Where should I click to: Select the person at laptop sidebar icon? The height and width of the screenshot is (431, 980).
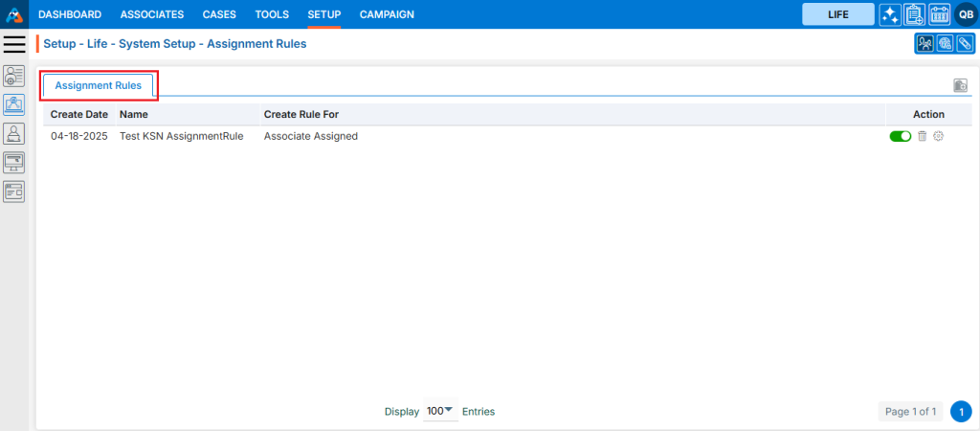pyautogui.click(x=14, y=133)
